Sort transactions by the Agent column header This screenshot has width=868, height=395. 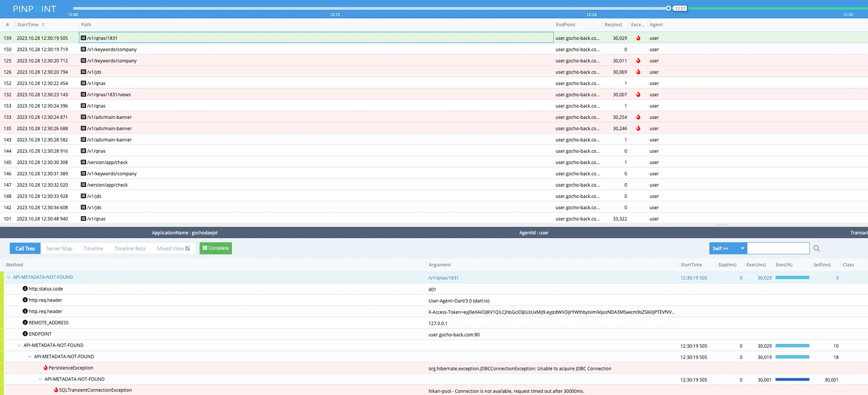click(656, 25)
